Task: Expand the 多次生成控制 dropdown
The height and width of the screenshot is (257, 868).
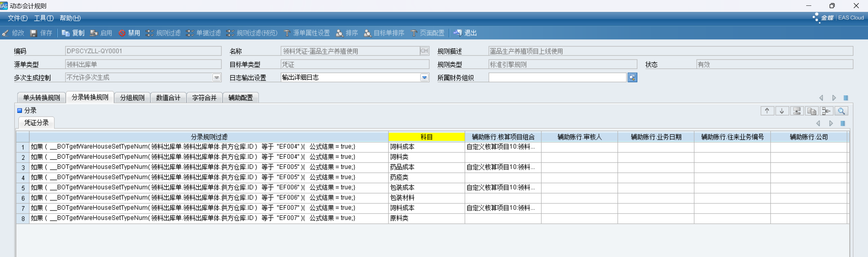Action: click(x=216, y=78)
